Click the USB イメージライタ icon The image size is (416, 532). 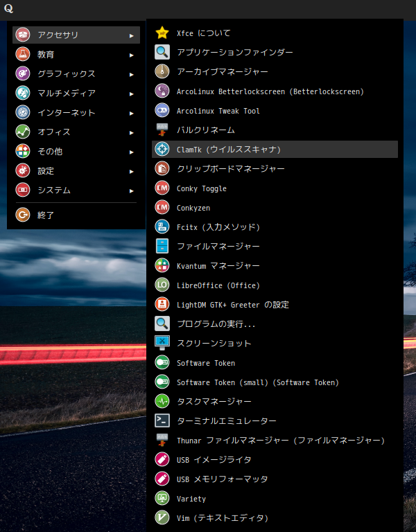(162, 459)
